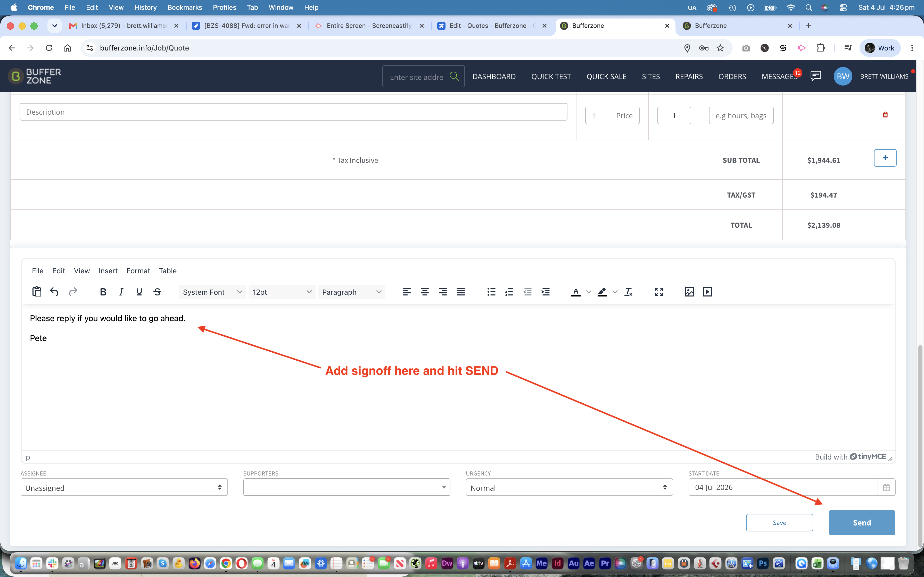Switch the editor to fullscreen mode
This screenshot has height=577, width=924.
[x=659, y=292]
